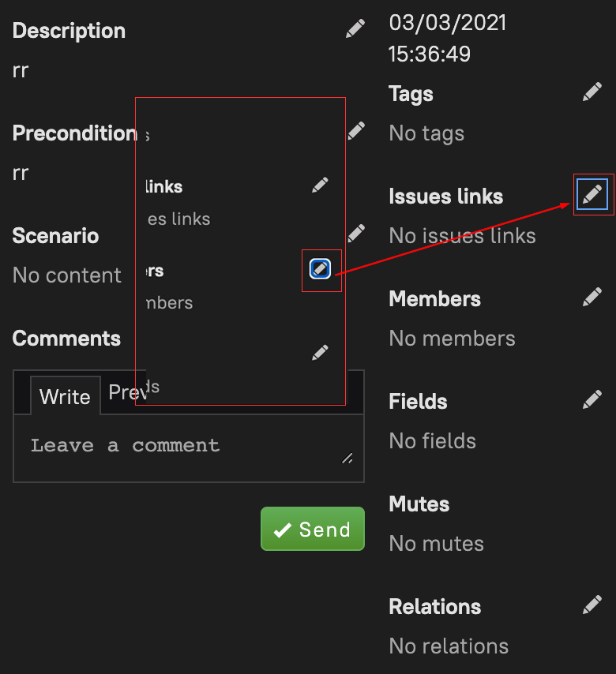Click the "No tags" placeholder text

426,133
